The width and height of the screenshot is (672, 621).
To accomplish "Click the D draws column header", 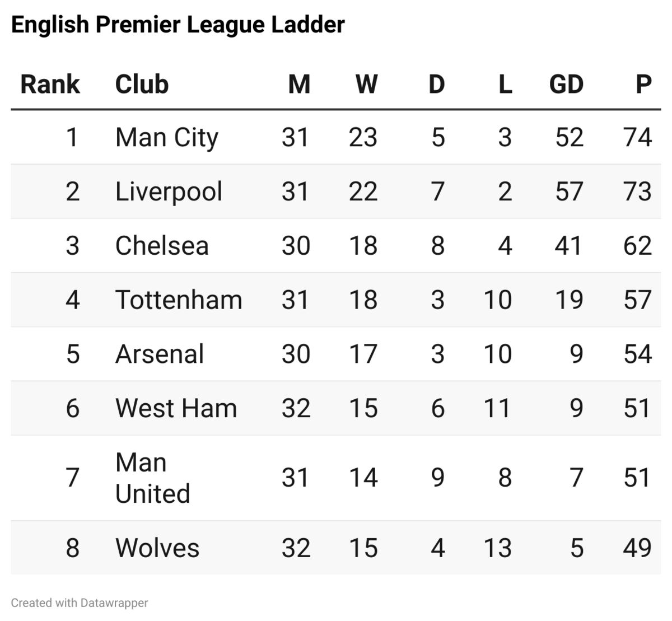I will click(437, 85).
